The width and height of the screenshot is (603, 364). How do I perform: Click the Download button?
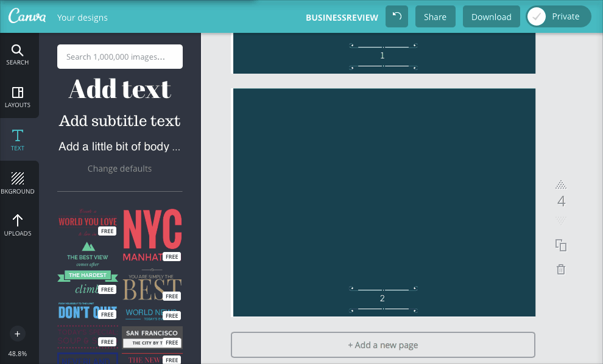491,16
